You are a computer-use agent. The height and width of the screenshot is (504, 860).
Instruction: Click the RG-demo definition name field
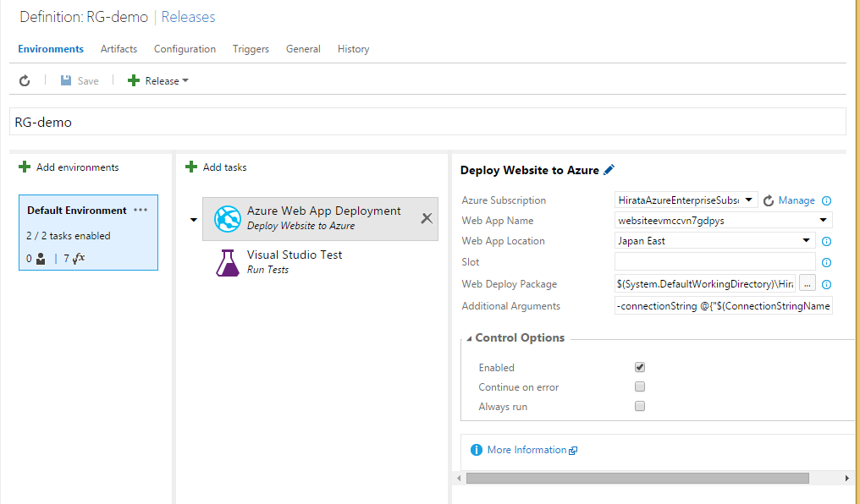(427, 122)
